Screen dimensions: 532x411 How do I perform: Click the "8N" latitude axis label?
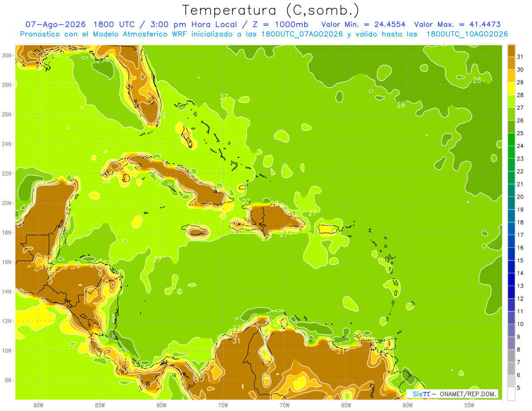(8, 380)
